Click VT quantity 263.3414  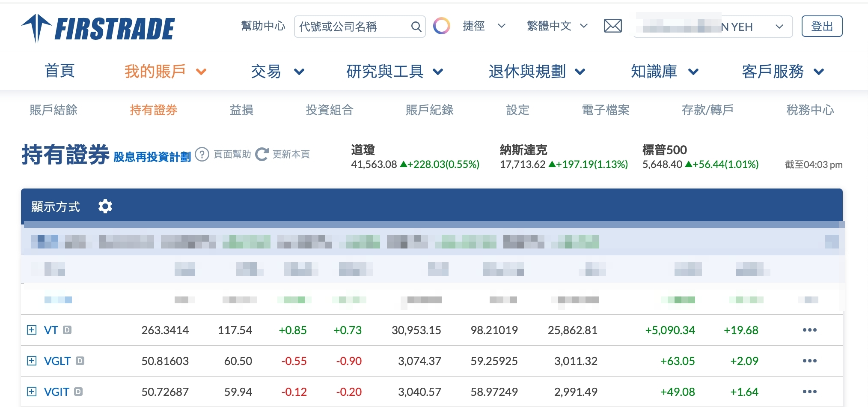coord(165,330)
